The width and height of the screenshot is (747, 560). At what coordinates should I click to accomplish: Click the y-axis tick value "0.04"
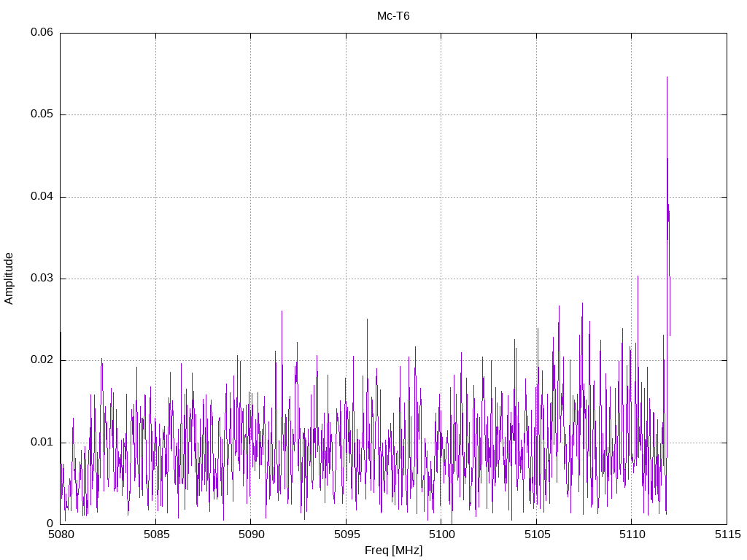[x=42, y=197]
